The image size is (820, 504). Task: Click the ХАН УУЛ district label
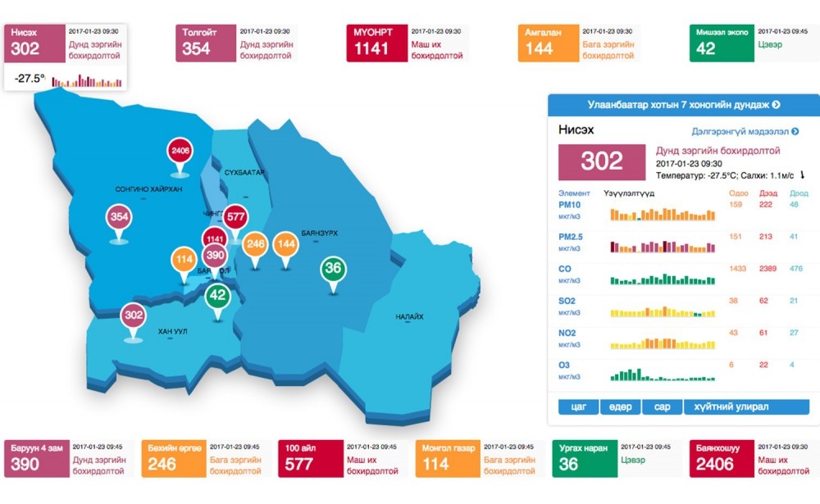click(x=172, y=331)
